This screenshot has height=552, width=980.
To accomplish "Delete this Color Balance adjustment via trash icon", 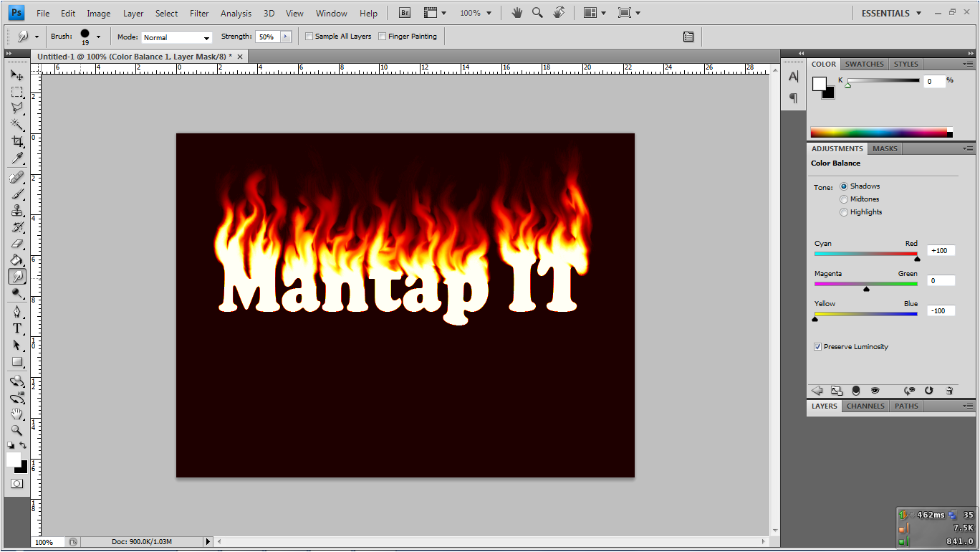I will tap(949, 391).
